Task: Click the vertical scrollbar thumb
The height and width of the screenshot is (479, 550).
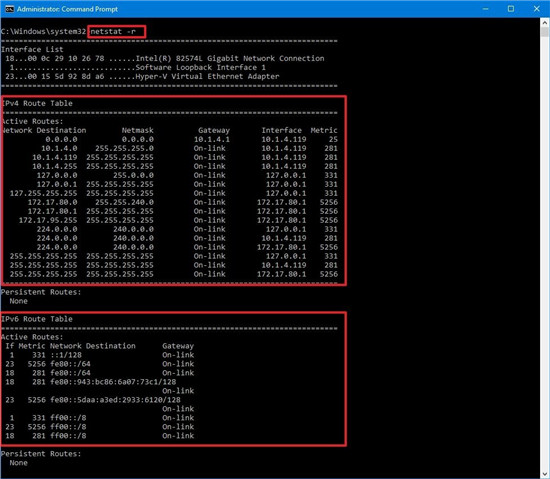Action: 544,32
